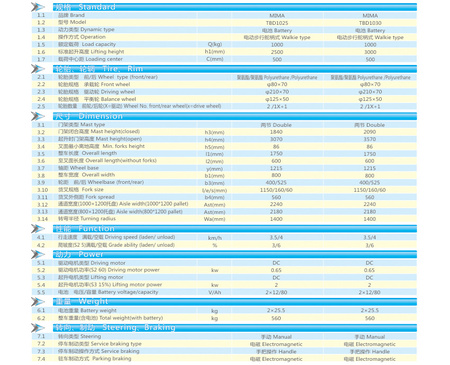Click the arrow icon beside Power header
The image size is (450, 365).
pyautogui.click(x=38, y=254)
